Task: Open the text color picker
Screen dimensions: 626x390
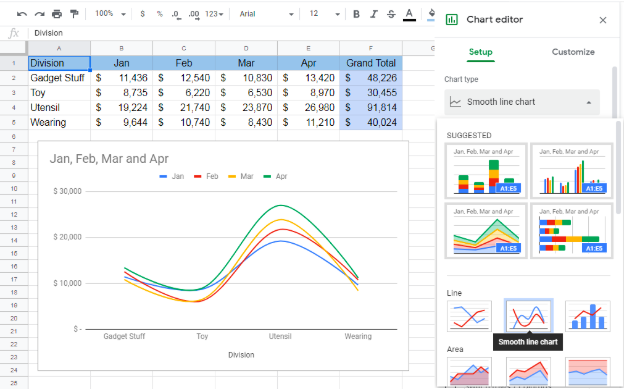Action: pyautogui.click(x=409, y=15)
